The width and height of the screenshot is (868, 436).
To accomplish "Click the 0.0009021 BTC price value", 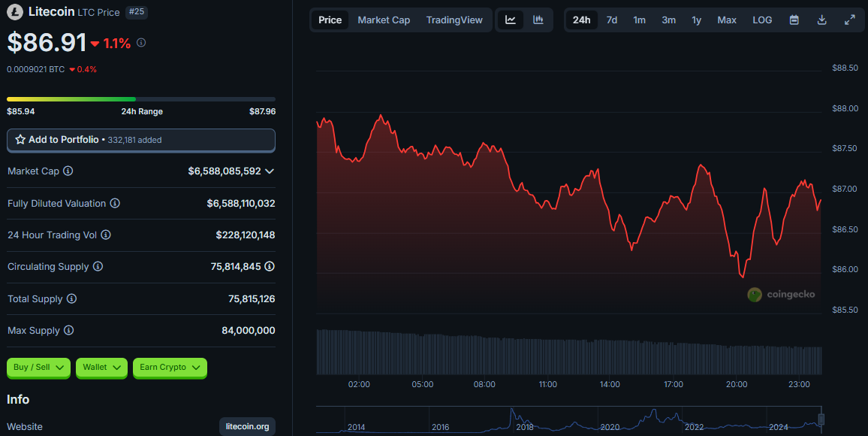I will click(x=35, y=69).
